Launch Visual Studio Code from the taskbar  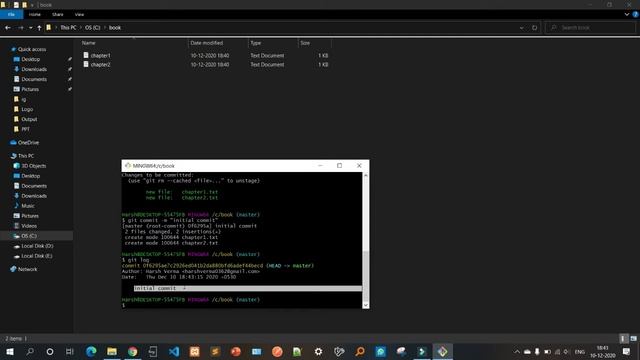pos(174,351)
